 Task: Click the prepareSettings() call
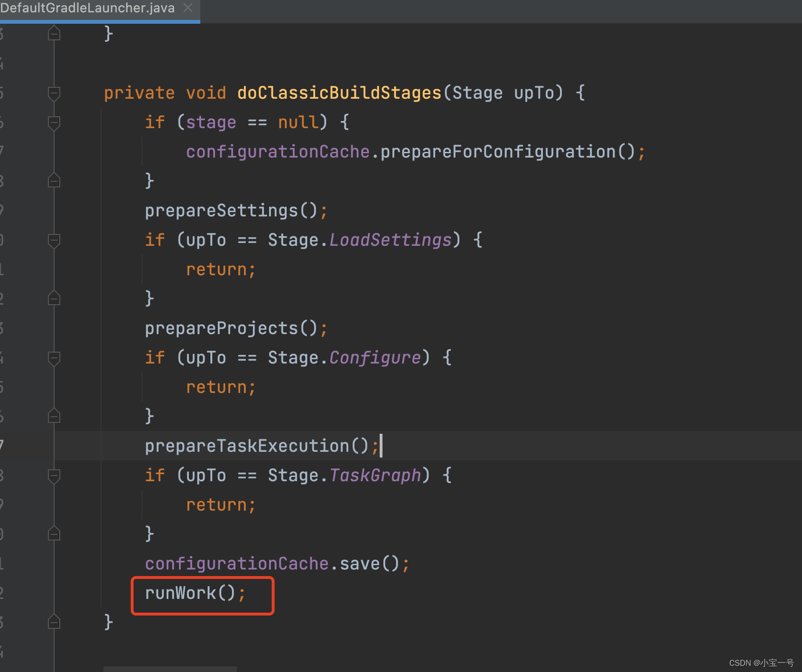(x=231, y=210)
